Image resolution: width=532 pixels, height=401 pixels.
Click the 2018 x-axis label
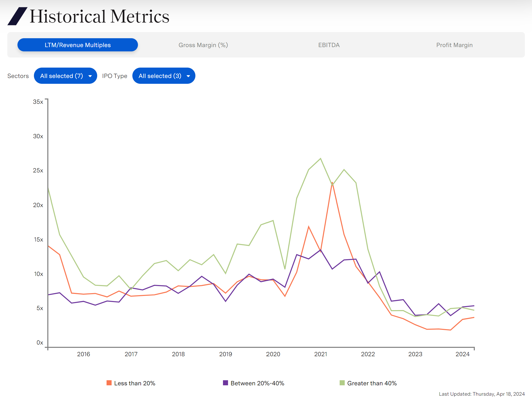coord(178,354)
